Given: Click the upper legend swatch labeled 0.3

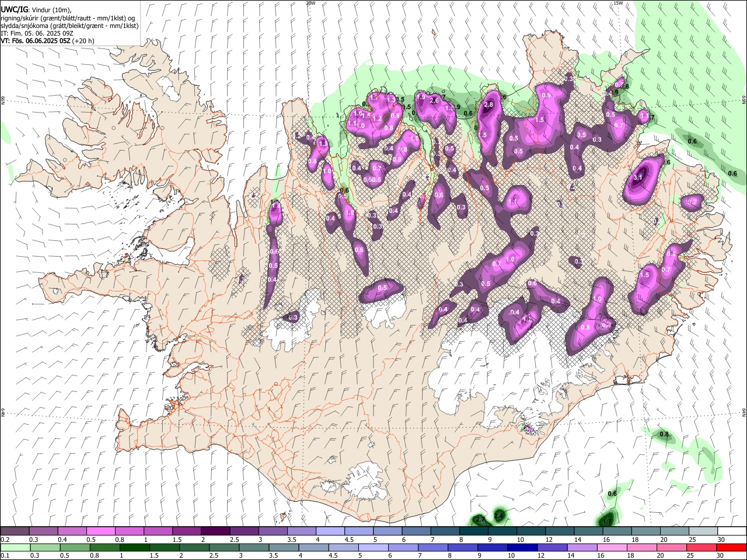Looking at the screenshot, I should 43,531.
